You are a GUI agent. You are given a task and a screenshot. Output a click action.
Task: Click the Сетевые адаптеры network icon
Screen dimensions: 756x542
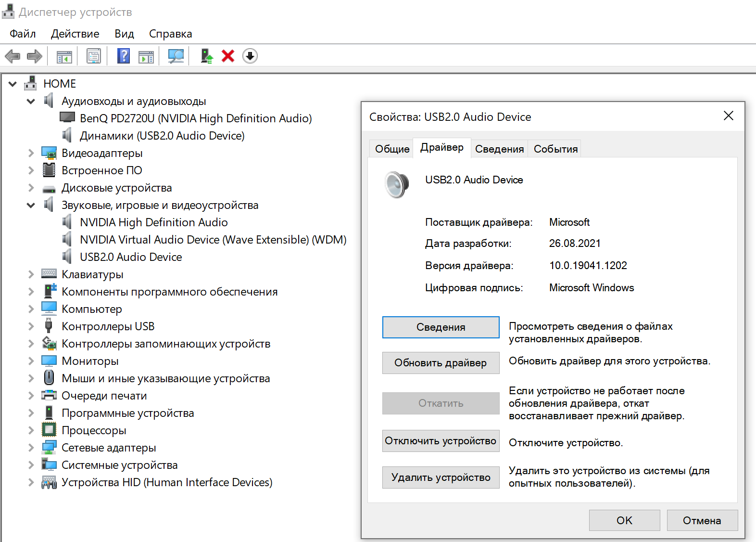click(x=49, y=447)
